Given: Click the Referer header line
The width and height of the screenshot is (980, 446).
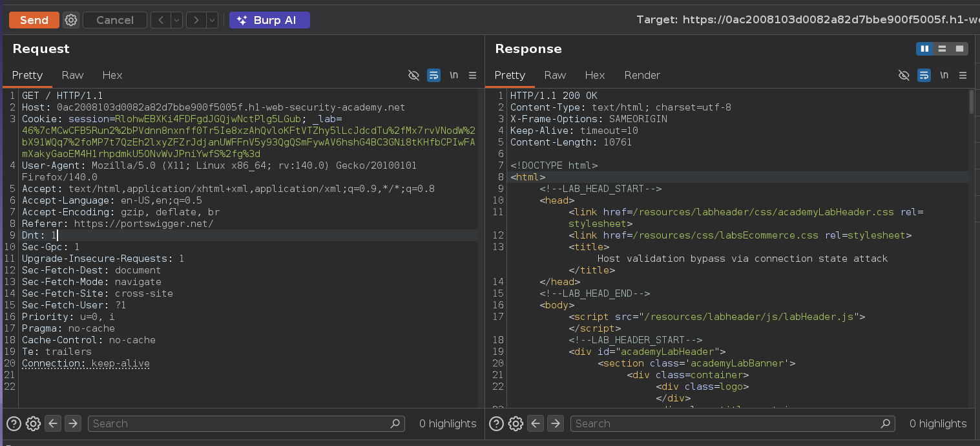Looking at the screenshot, I should [x=118, y=224].
